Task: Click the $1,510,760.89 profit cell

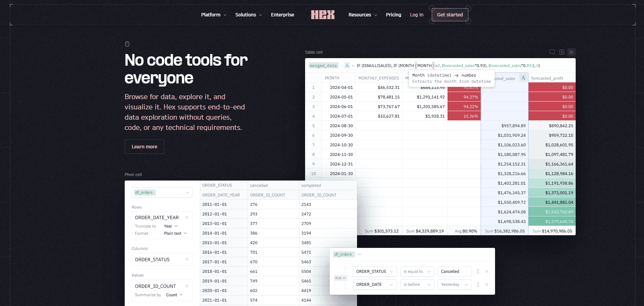Action: [552, 212]
